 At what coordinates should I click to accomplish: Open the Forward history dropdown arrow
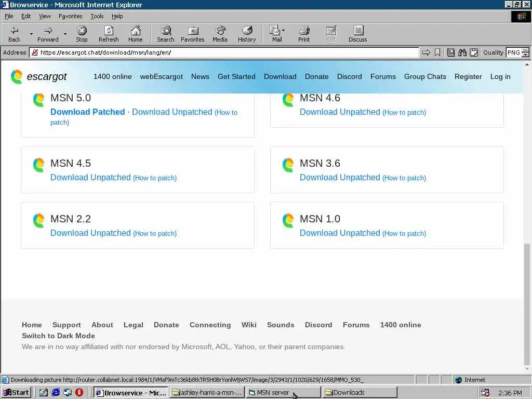[65, 34]
